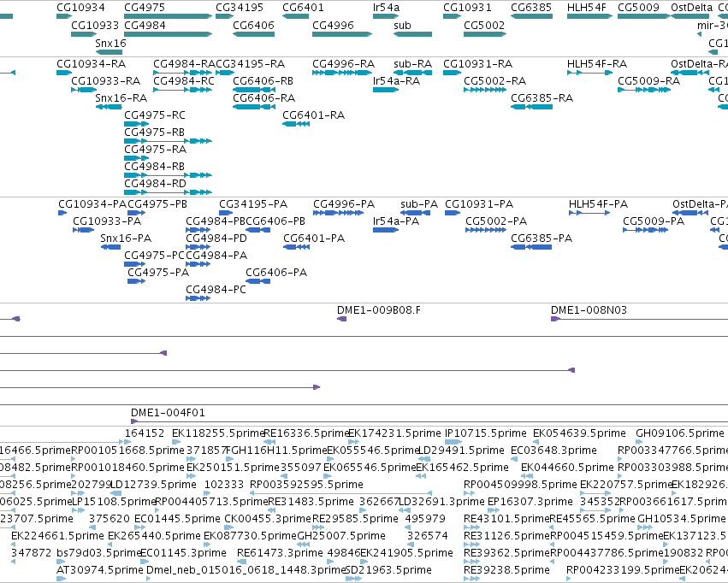Select the CG6406-RA transcript label
Viewport: 728px width, 583px height.
(263, 97)
